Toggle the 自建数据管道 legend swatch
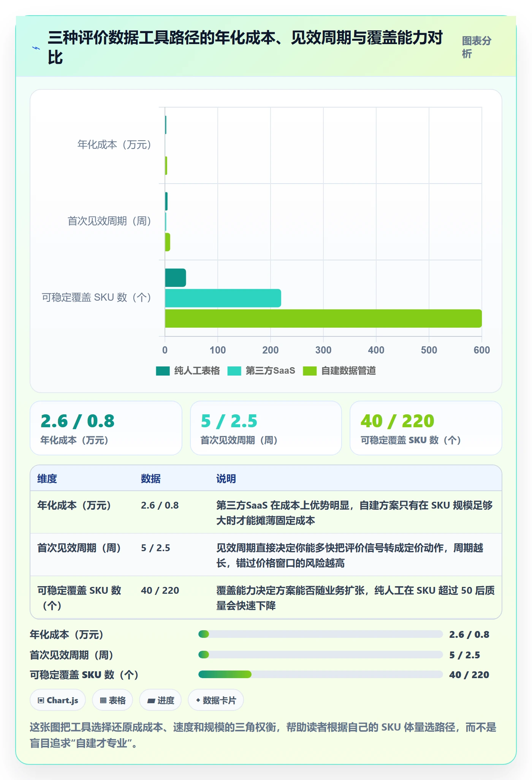532x780 pixels. pyautogui.click(x=310, y=371)
